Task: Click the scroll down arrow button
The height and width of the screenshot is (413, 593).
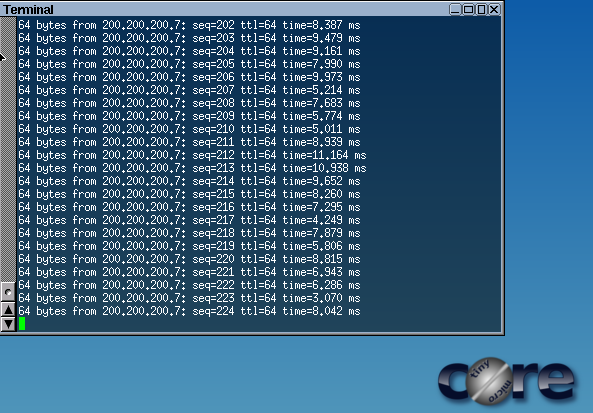Action: [8, 324]
